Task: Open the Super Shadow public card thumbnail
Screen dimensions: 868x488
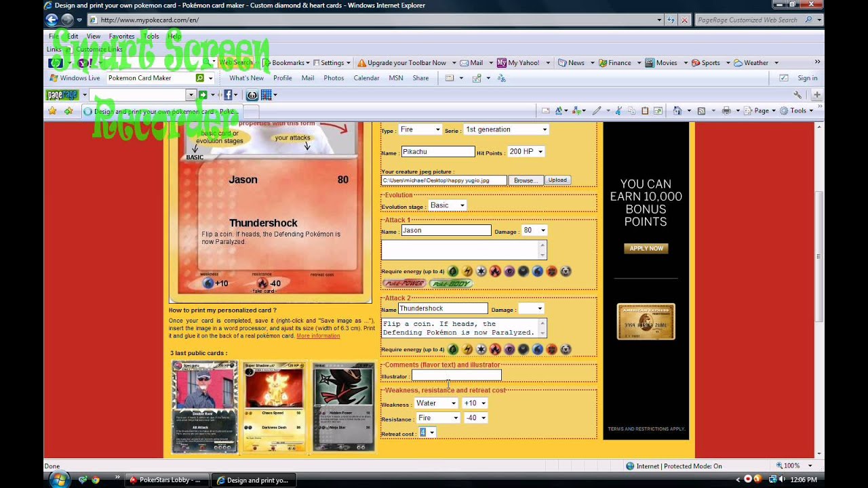Action: pos(274,407)
